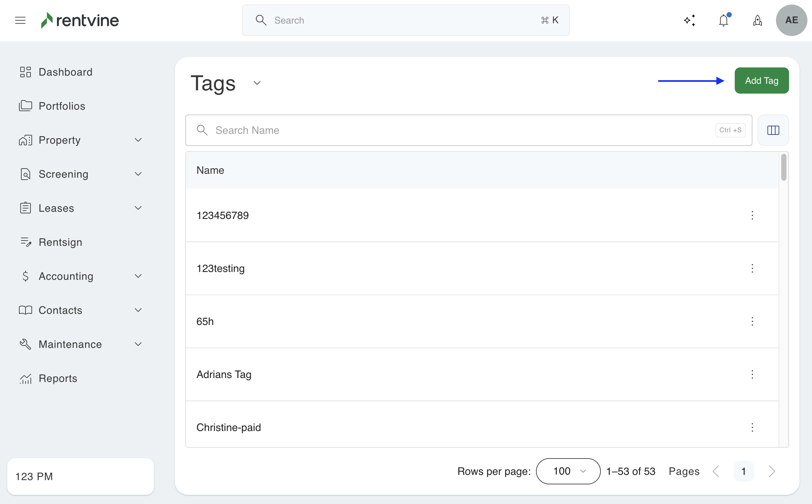
Task: Click the tags table vertical scrollbar
Action: click(x=783, y=167)
